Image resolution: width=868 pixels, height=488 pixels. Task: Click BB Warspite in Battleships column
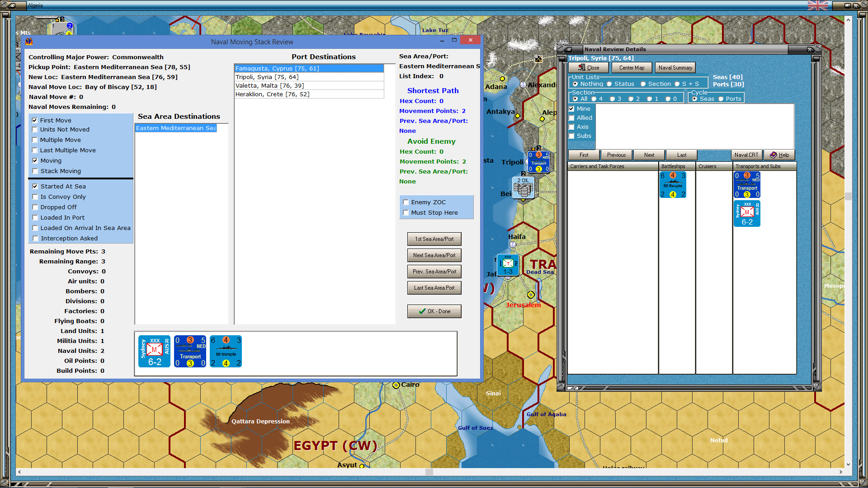(673, 185)
